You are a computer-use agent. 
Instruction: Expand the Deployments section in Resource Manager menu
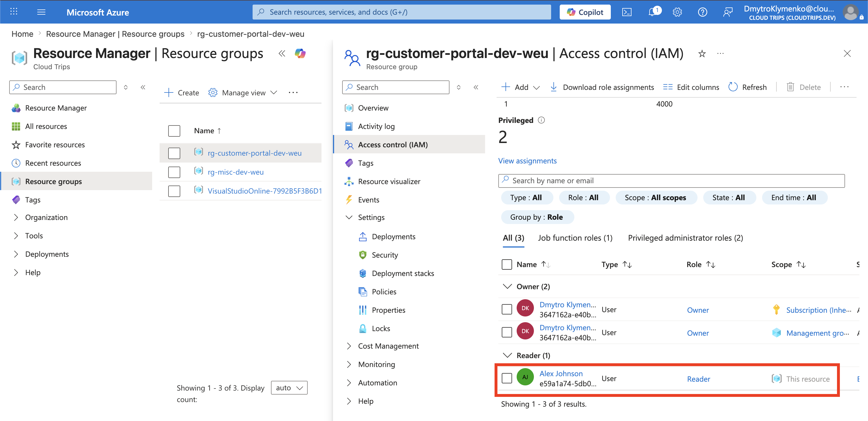pos(16,254)
